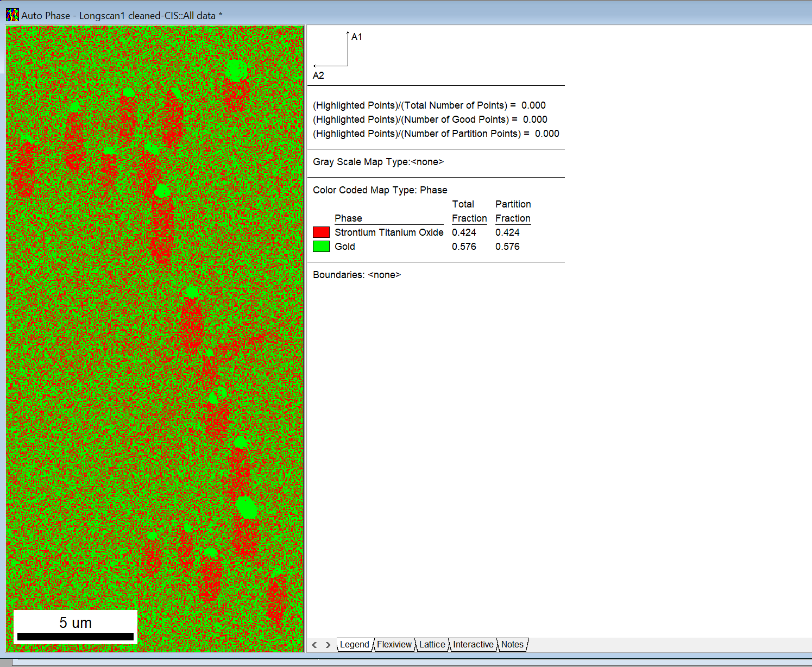
Task: Open the Color Coded Map Type selector
Action: (x=380, y=190)
